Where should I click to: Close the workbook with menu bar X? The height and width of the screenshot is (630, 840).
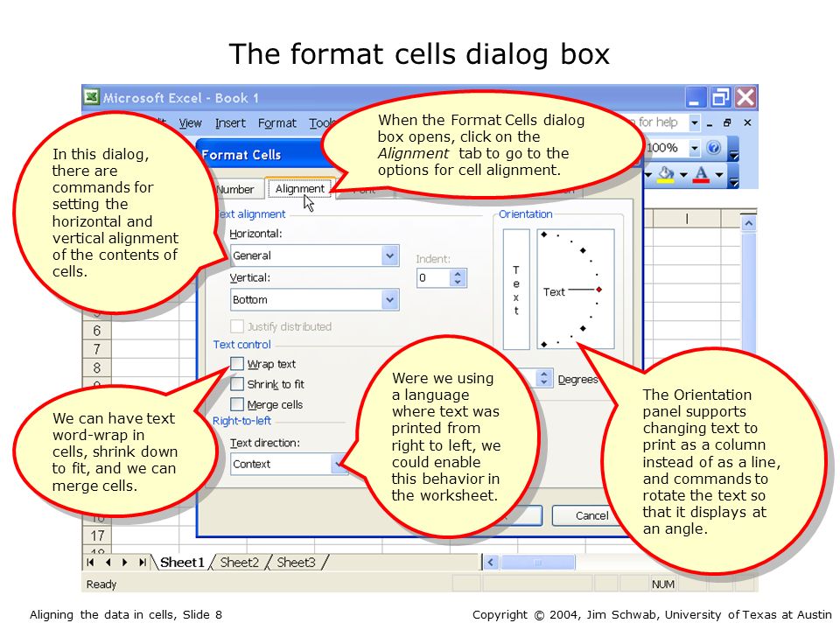pyautogui.click(x=747, y=122)
